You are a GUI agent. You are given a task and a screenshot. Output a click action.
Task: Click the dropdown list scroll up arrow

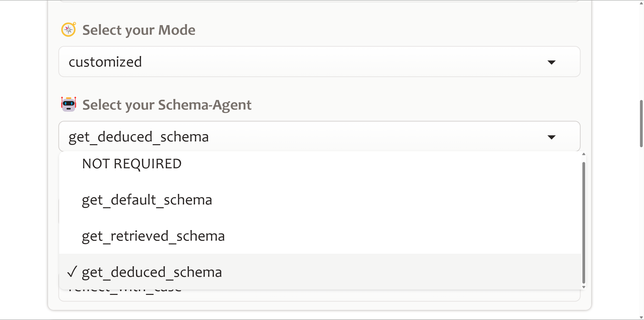(x=584, y=154)
